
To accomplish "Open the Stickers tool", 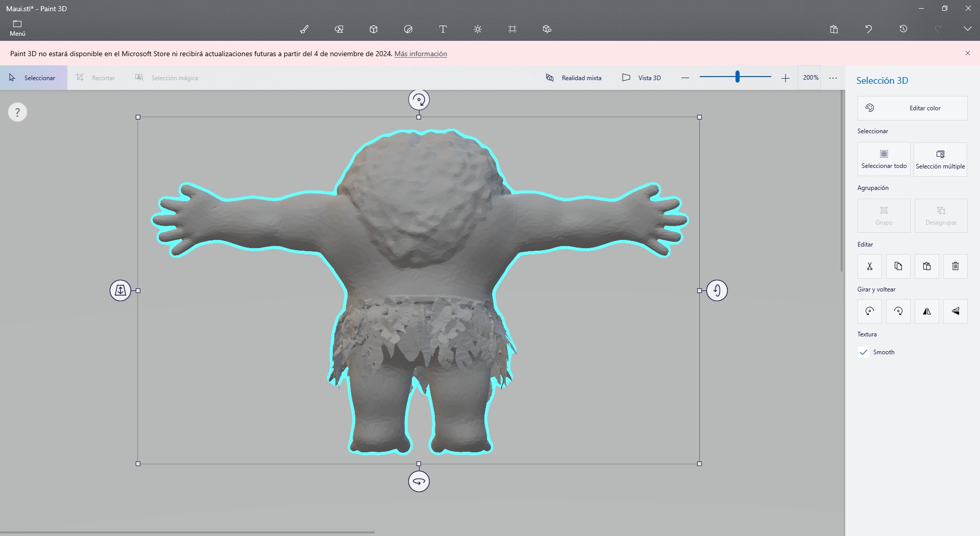I will [408, 29].
